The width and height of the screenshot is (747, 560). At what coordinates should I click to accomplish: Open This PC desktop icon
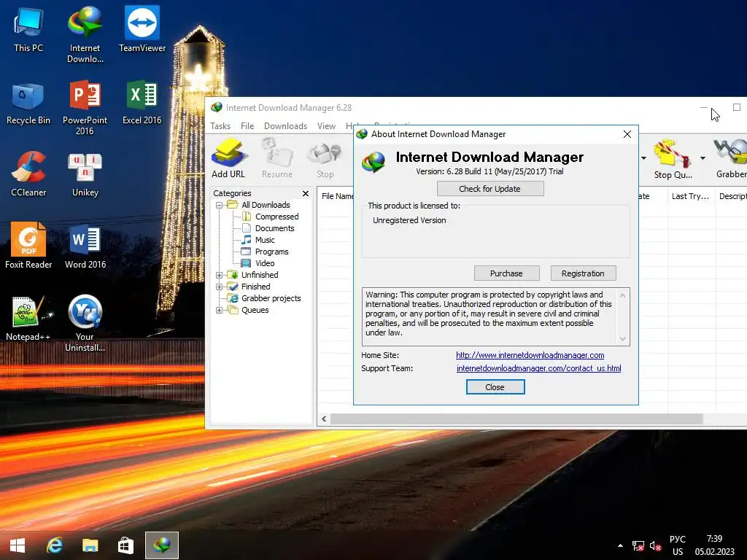click(28, 29)
